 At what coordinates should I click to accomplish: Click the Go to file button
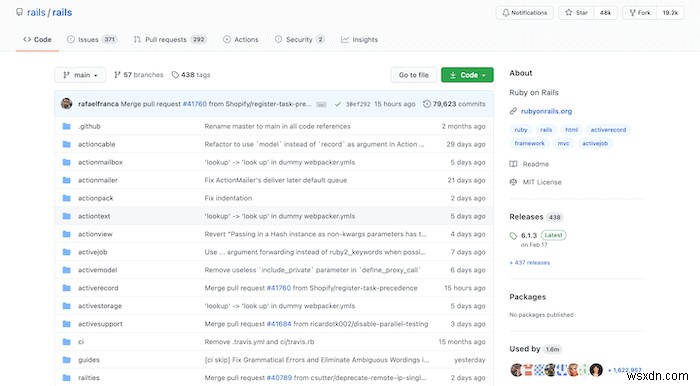414,75
